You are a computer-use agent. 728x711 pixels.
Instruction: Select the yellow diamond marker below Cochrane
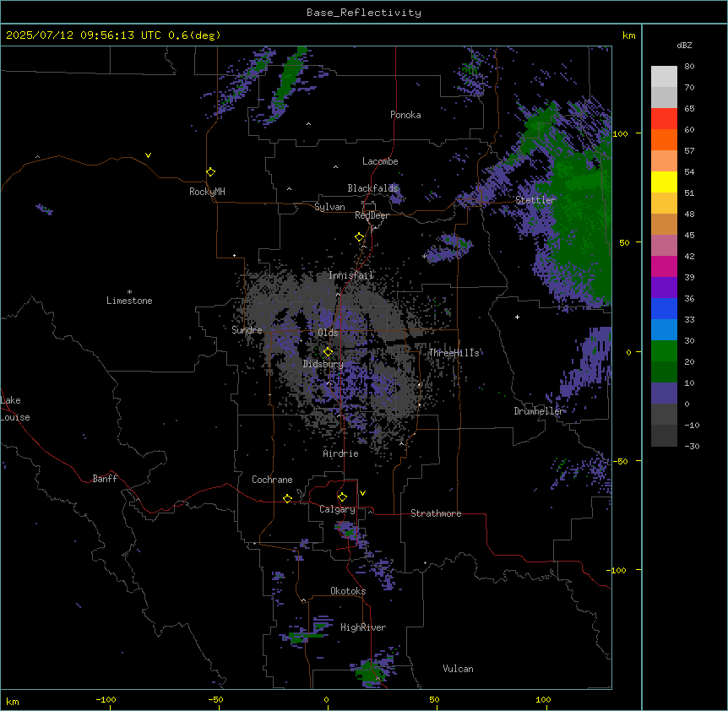(287, 498)
